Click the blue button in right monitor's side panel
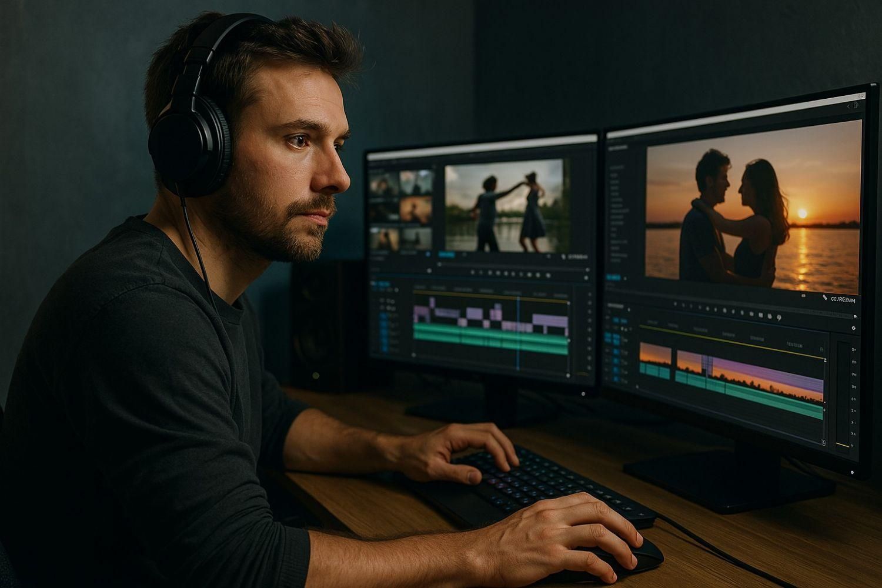The width and height of the screenshot is (882, 588). tap(613, 277)
